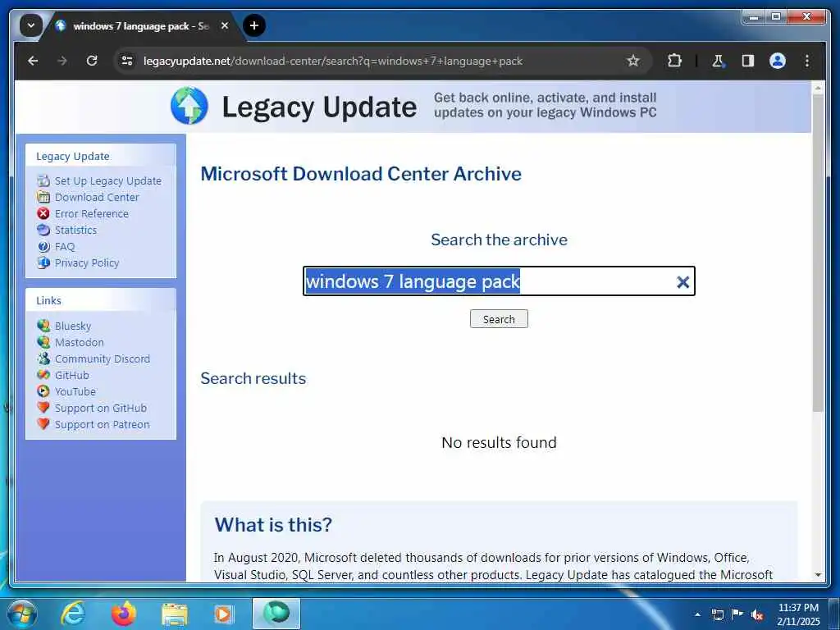Click the Community Discord people icon
The width and height of the screenshot is (840, 630).
click(x=43, y=358)
